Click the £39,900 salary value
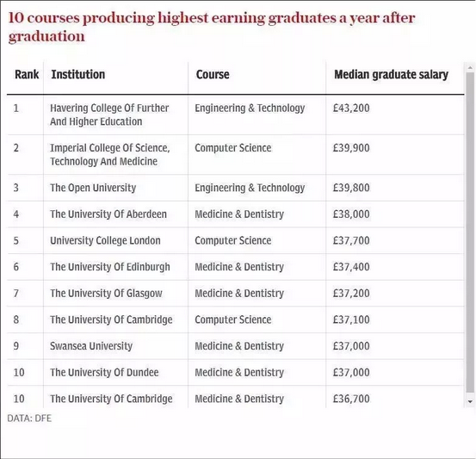 (x=351, y=148)
